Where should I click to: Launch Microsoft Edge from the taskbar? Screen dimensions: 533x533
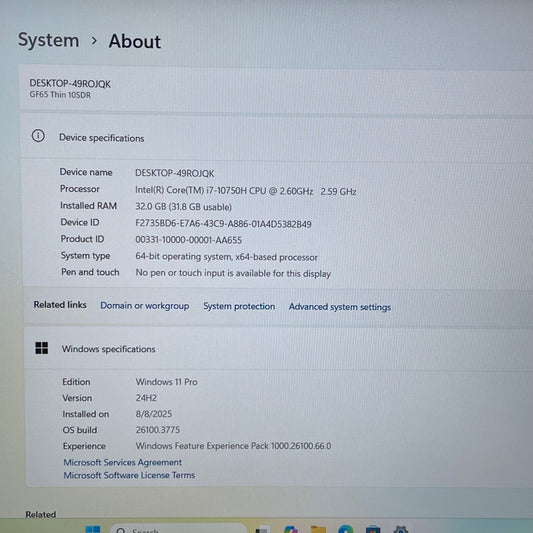(x=346, y=530)
